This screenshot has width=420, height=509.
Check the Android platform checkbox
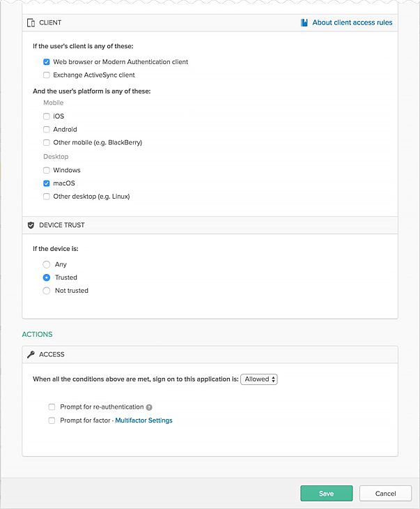47,129
